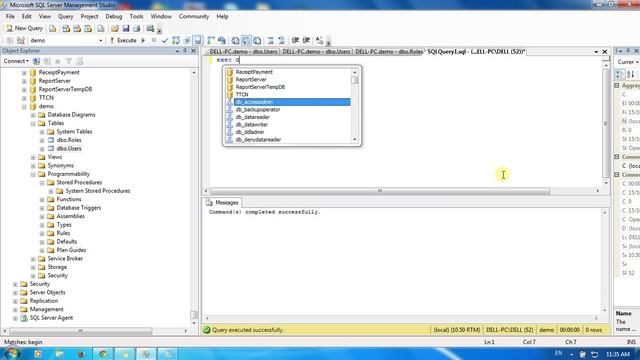
Task: Comment out the selected lines
Action: [270, 40]
